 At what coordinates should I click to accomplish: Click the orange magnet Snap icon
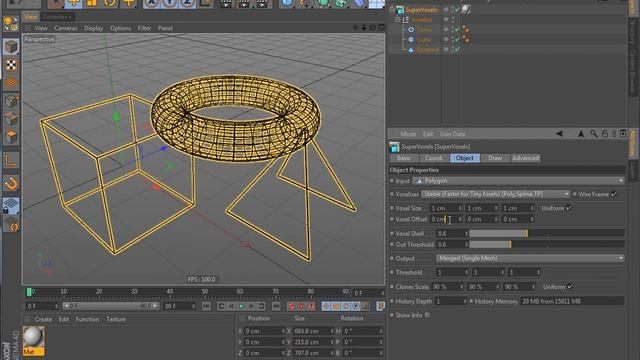point(11,183)
